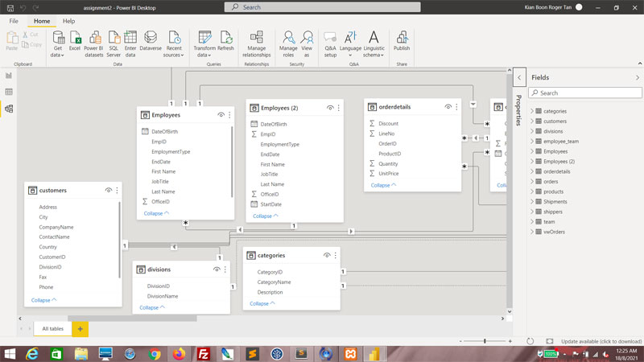Open Recent sources dropdown

tap(174, 44)
